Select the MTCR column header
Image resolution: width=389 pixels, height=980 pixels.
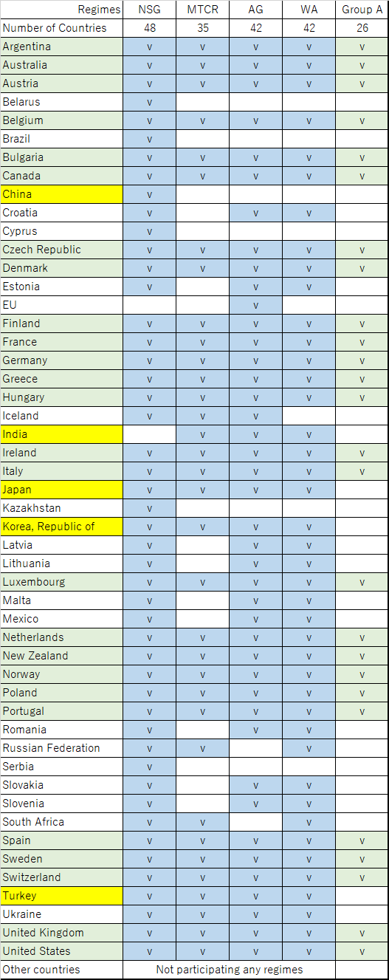pyautogui.click(x=202, y=10)
